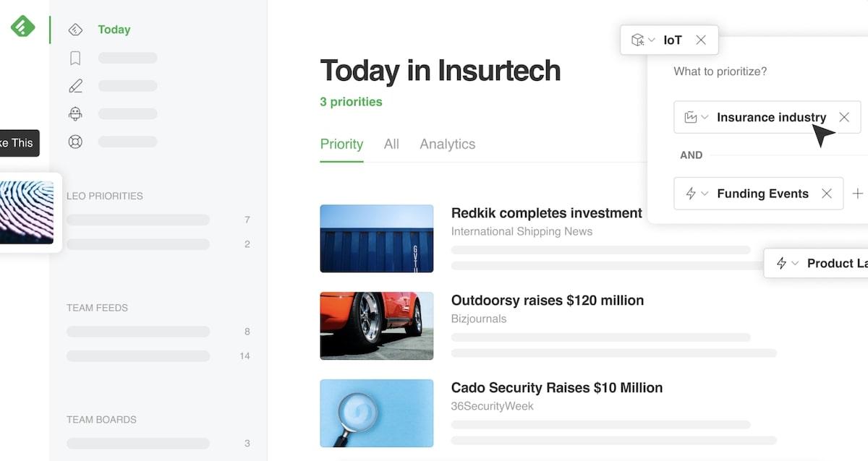Open the bookmark icon for saved articles

[x=75, y=58]
